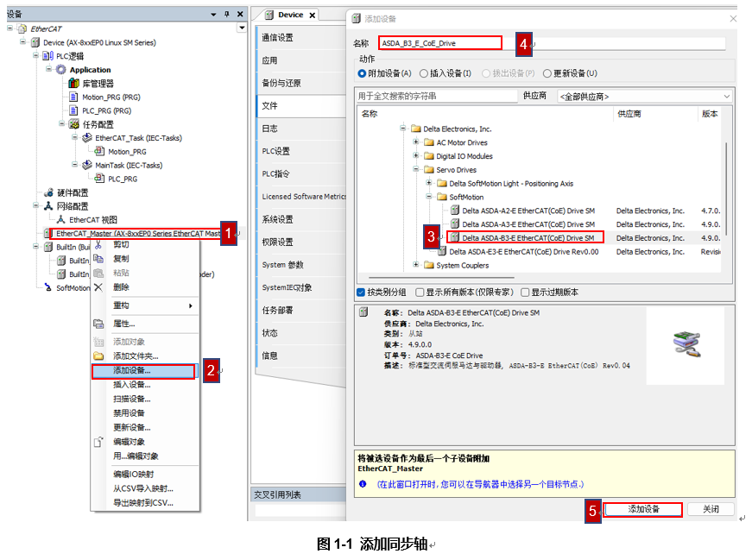The height and width of the screenshot is (560, 752).
Task: Collapse the PLC逻辑 tree node
Action: [x=35, y=55]
